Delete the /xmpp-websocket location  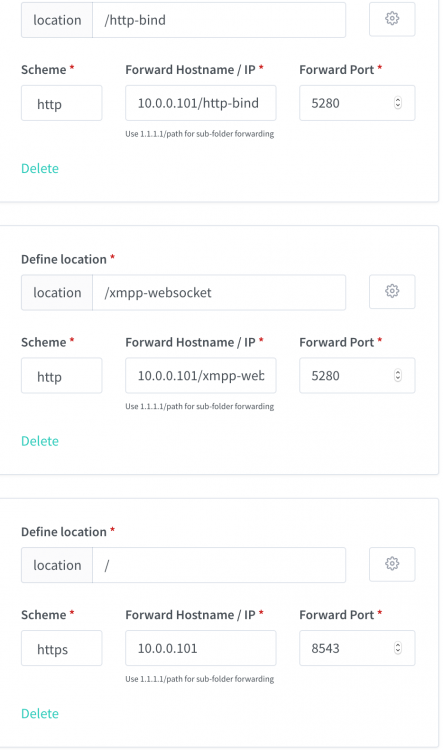tap(40, 441)
